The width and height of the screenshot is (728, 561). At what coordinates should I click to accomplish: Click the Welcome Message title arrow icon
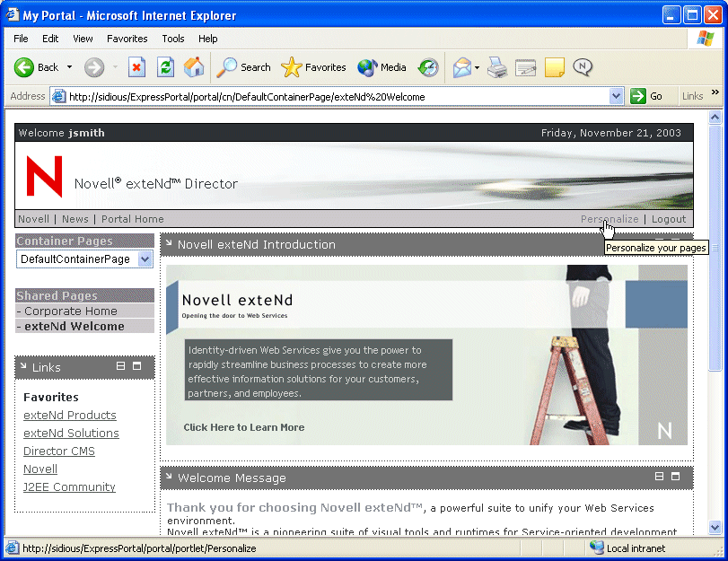169,477
